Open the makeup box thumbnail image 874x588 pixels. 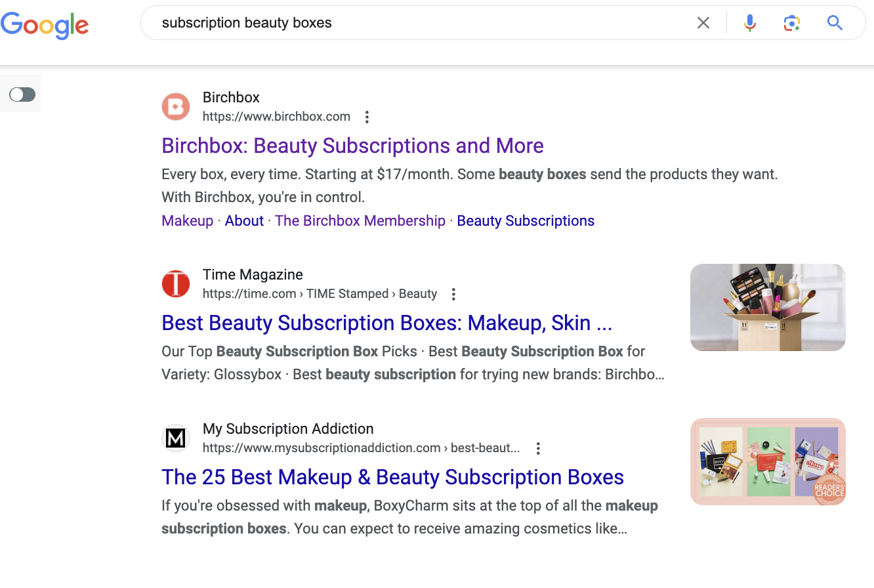[x=768, y=307]
